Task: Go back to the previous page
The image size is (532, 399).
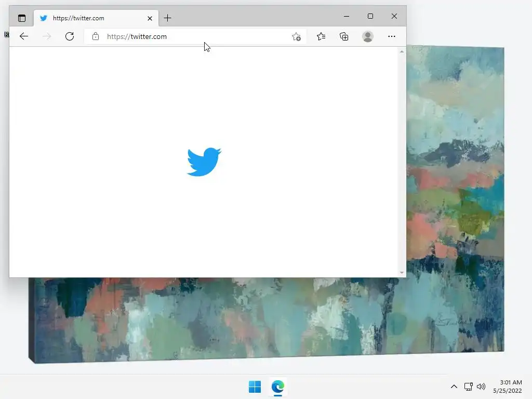Action: tap(24, 36)
